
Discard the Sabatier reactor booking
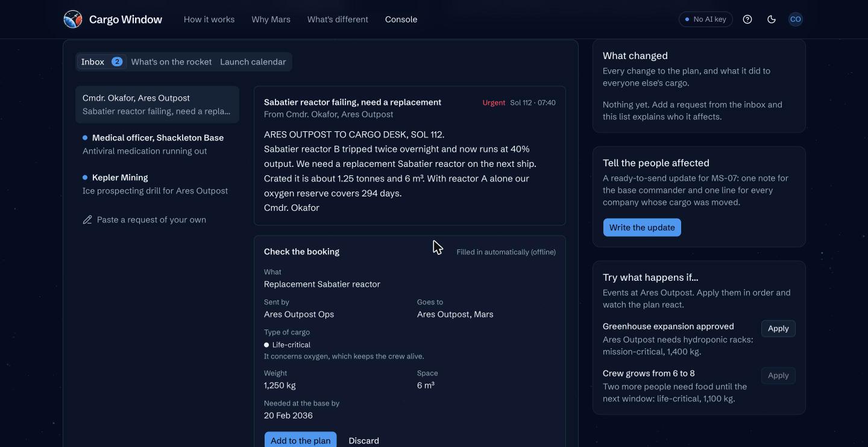click(364, 440)
